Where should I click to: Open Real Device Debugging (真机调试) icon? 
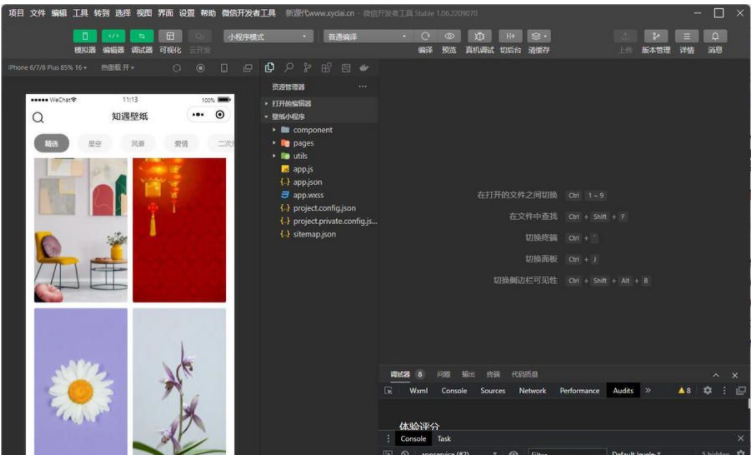479,36
